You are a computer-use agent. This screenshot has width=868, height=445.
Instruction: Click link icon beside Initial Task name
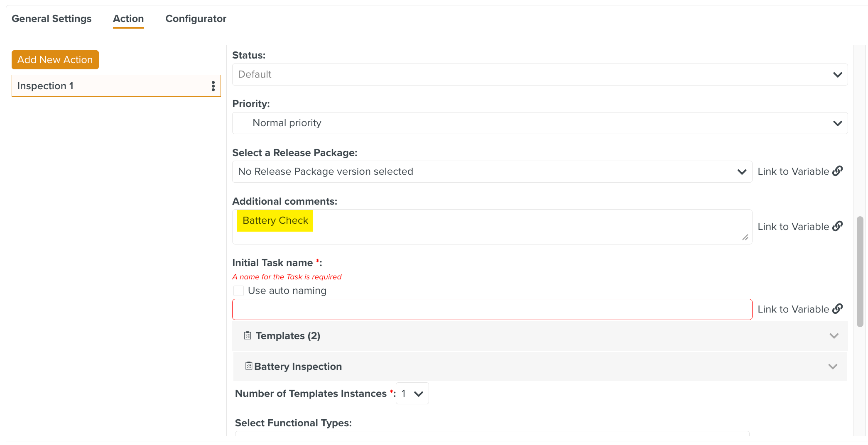click(x=838, y=309)
